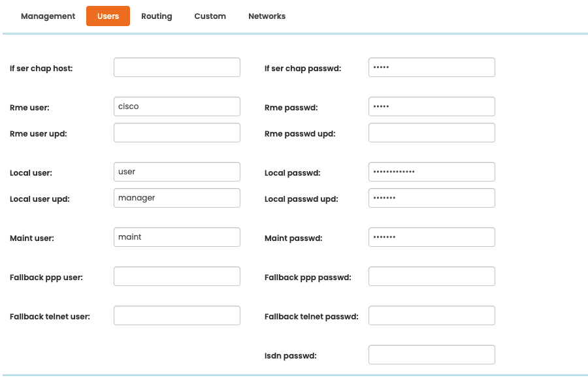The image size is (588, 384).
Task: Focus the Fallback telnet passwd field
Action: pyautogui.click(x=432, y=315)
